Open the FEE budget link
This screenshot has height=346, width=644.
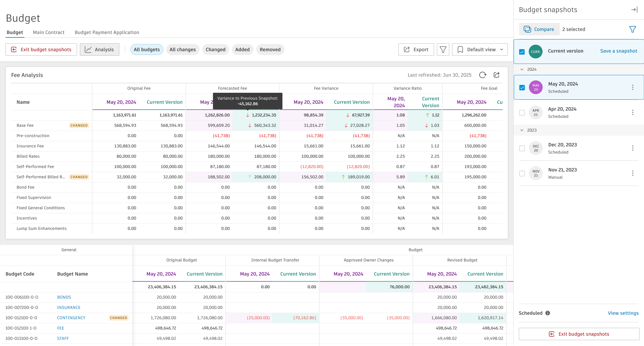(x=61, y=328)
